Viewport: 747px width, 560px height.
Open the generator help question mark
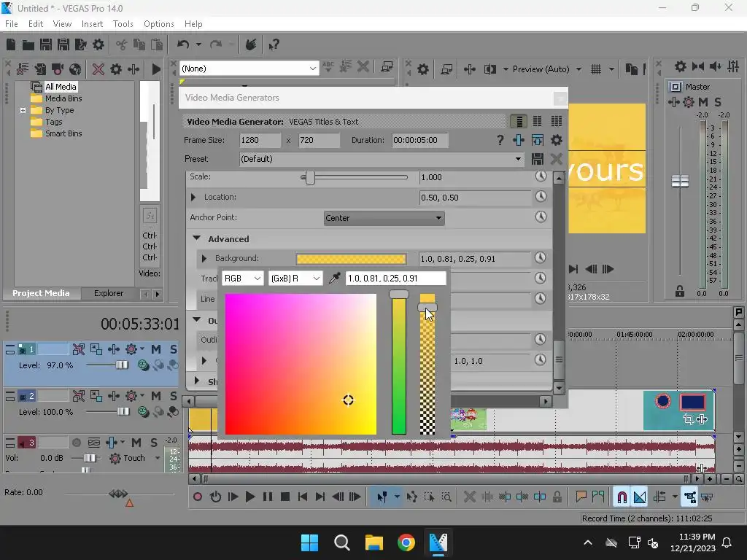point(500,140)
